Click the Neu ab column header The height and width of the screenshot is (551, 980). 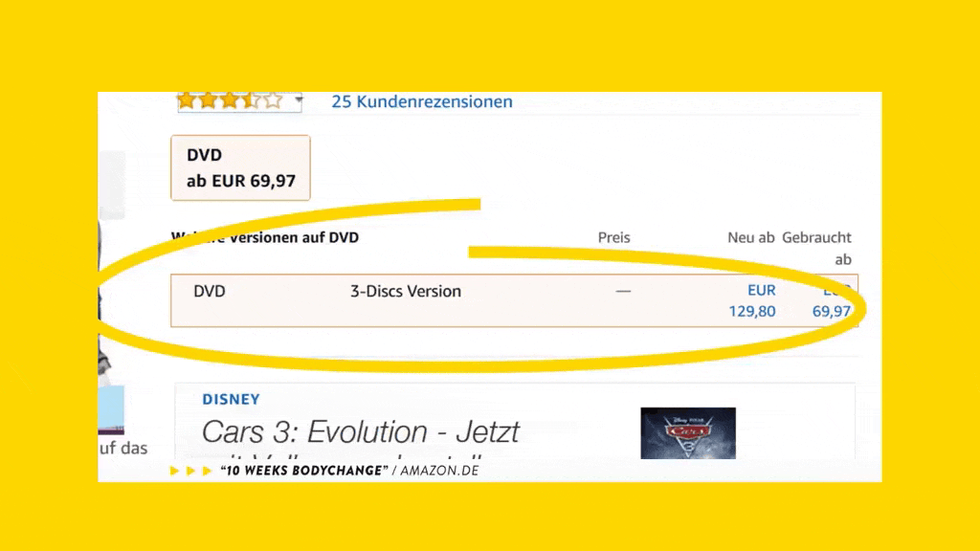[750, 237]
